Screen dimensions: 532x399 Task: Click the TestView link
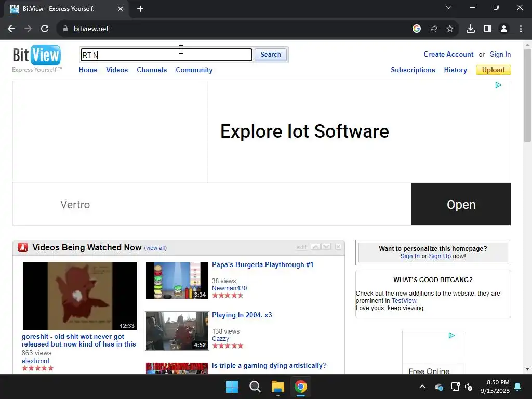pos(404,301)
